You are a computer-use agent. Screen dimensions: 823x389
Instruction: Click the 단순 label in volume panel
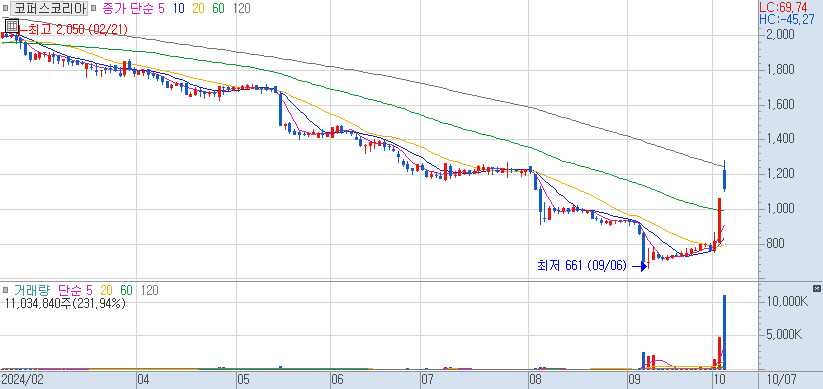69,290
